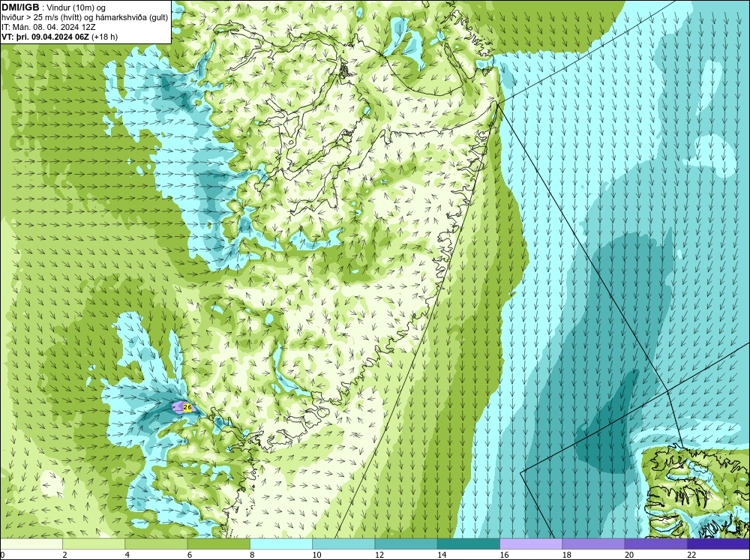Click the legend scale value 22
This screenshot has width=750, height=560.
click(x=691, y=555)
